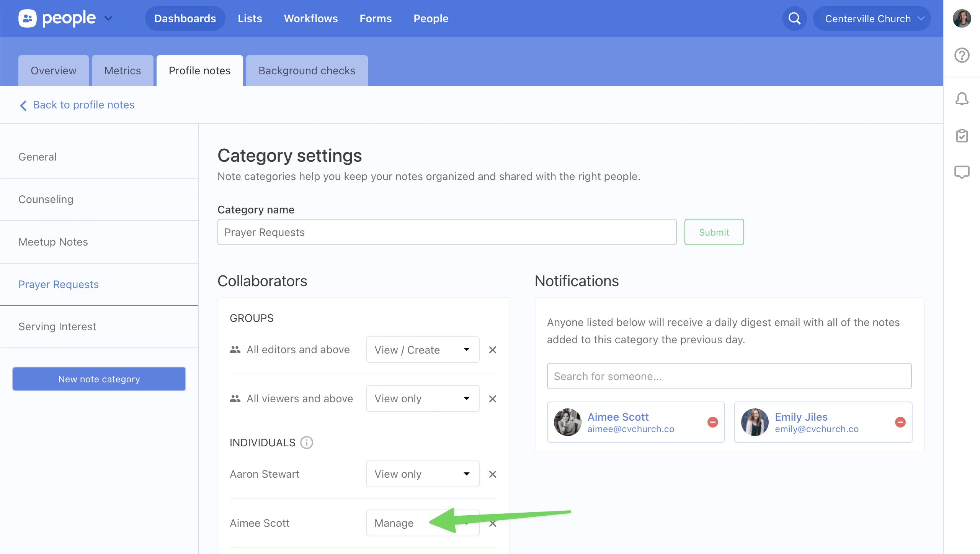Click the Individuals info icon
The width and height of the screenshot is (980, 554).
[306, 443]
